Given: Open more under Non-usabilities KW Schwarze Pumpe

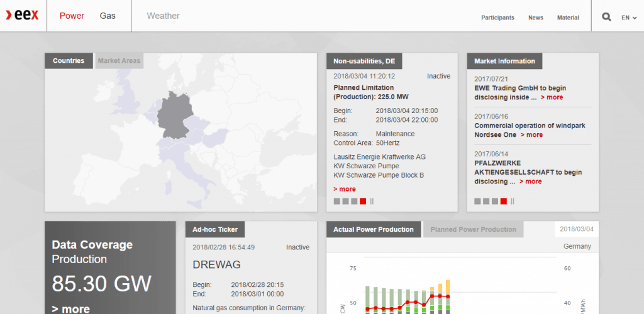Looking at the screenshot, I should 345,189.
